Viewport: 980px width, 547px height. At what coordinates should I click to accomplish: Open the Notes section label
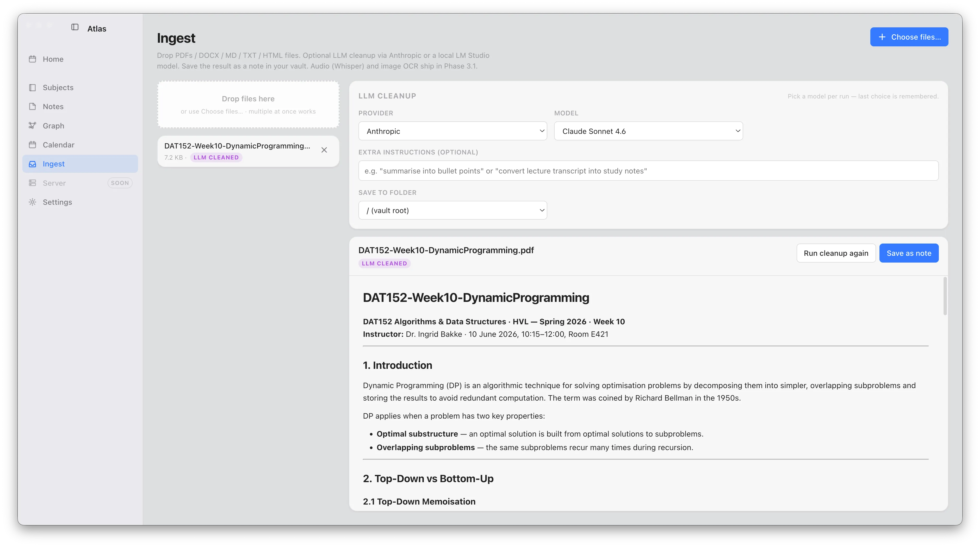coord(53,107)
